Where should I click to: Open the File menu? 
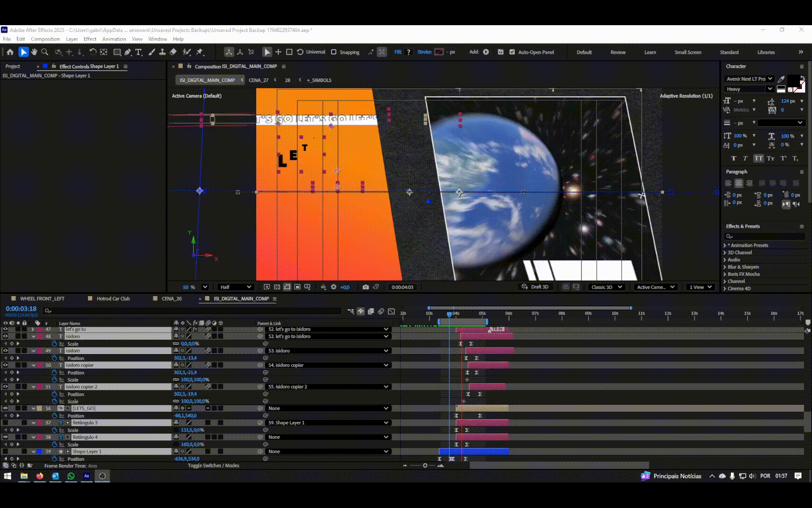[7, 39]
